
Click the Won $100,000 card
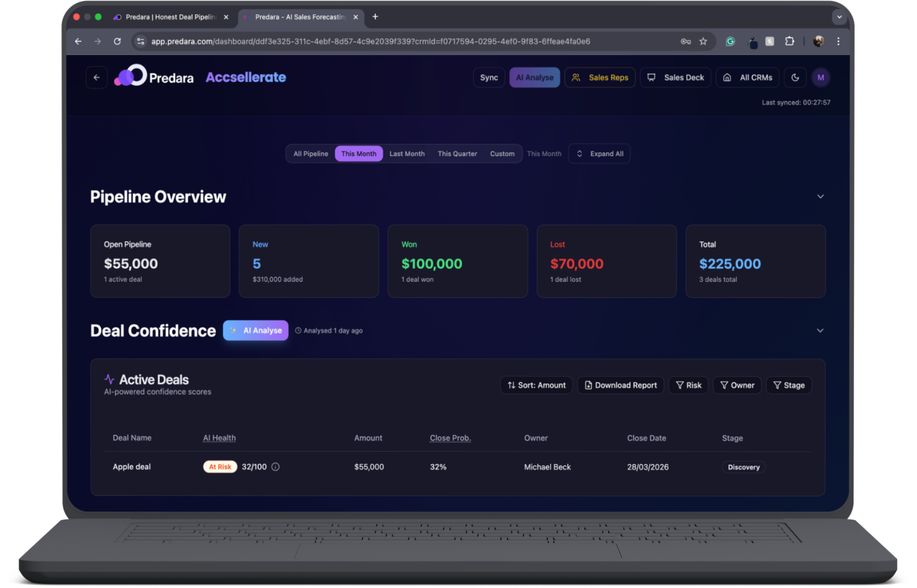[x=458, y=261]
